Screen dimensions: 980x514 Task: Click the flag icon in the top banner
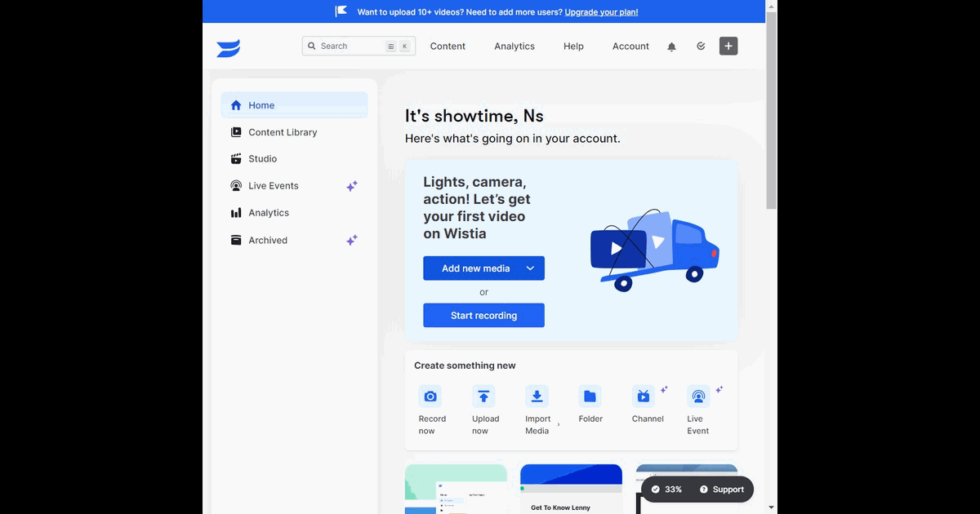[341, 11]
